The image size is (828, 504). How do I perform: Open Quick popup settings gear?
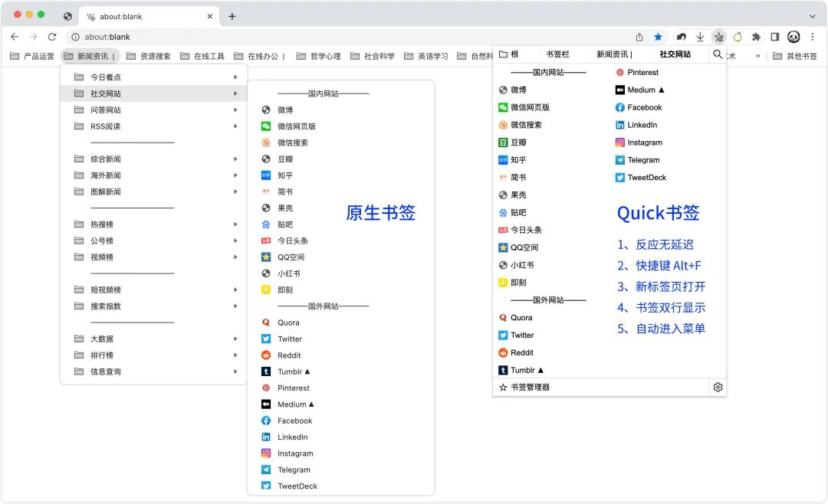[x=718, y=388]
